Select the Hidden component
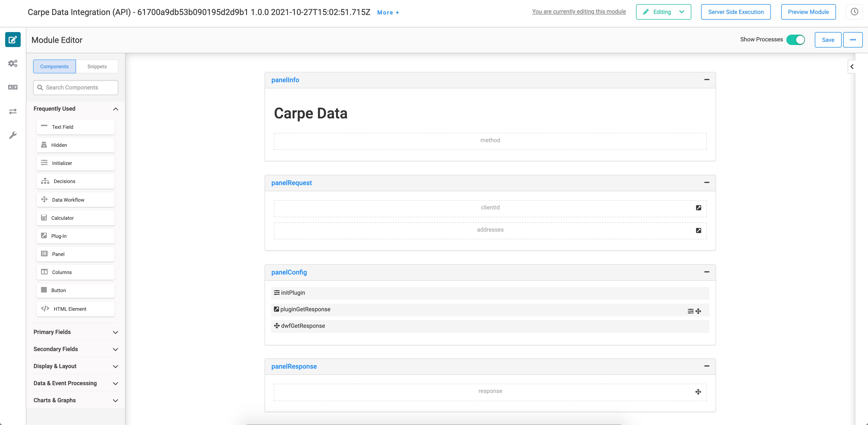Image resolution: width=868 pixels, height=425 pixels. (75, 145)
